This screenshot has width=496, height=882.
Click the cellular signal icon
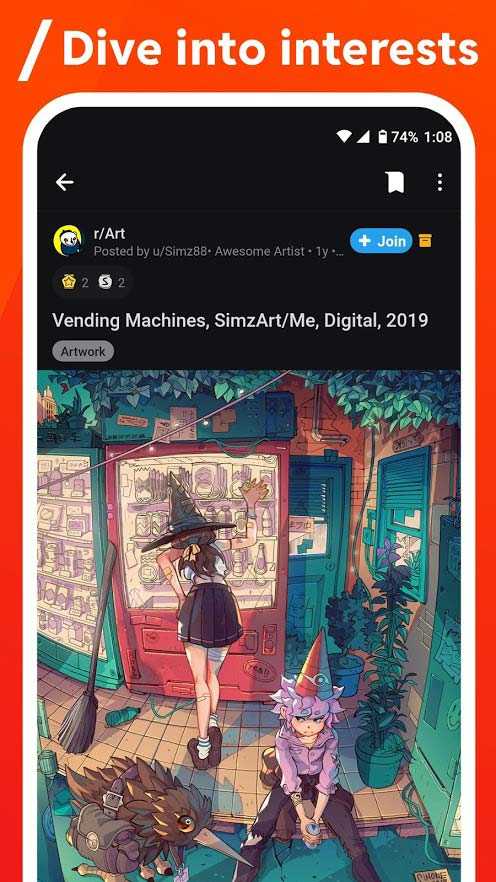pos(363,136)
